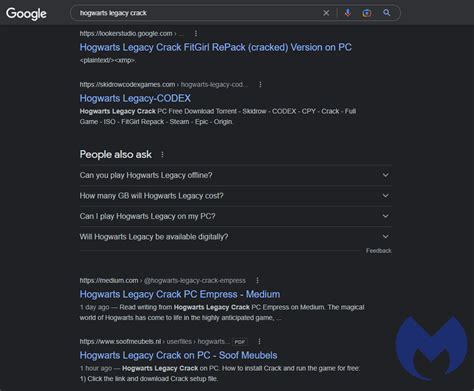This screenshot has width=474, height=391.
Task: Click the 'People also ask' heading
Action: 116,155
